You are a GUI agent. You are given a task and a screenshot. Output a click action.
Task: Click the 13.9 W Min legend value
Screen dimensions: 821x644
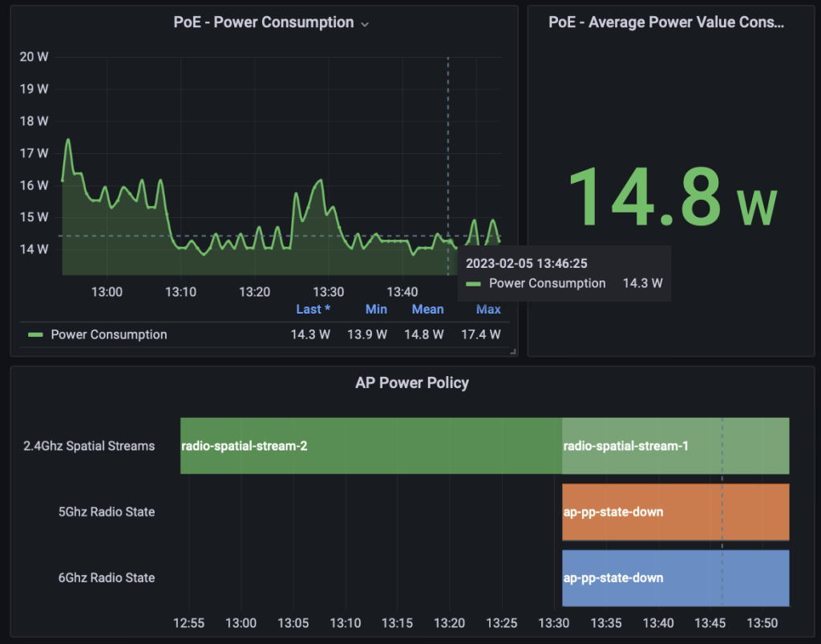pyautogui.click(x=367, y=334)
